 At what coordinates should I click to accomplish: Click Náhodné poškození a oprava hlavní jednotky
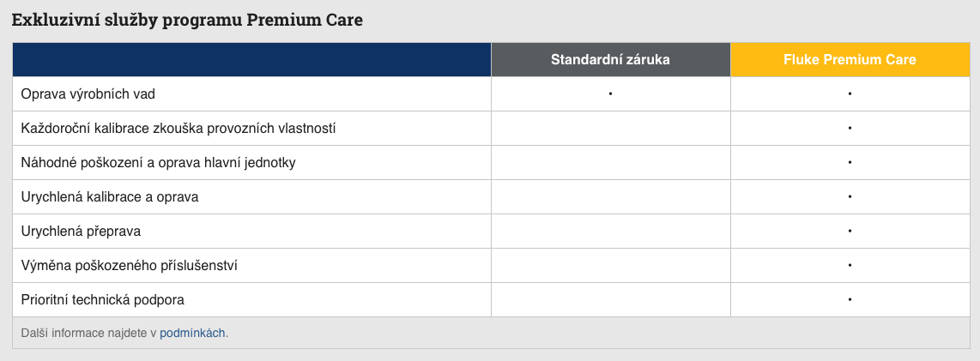(159, 162)
